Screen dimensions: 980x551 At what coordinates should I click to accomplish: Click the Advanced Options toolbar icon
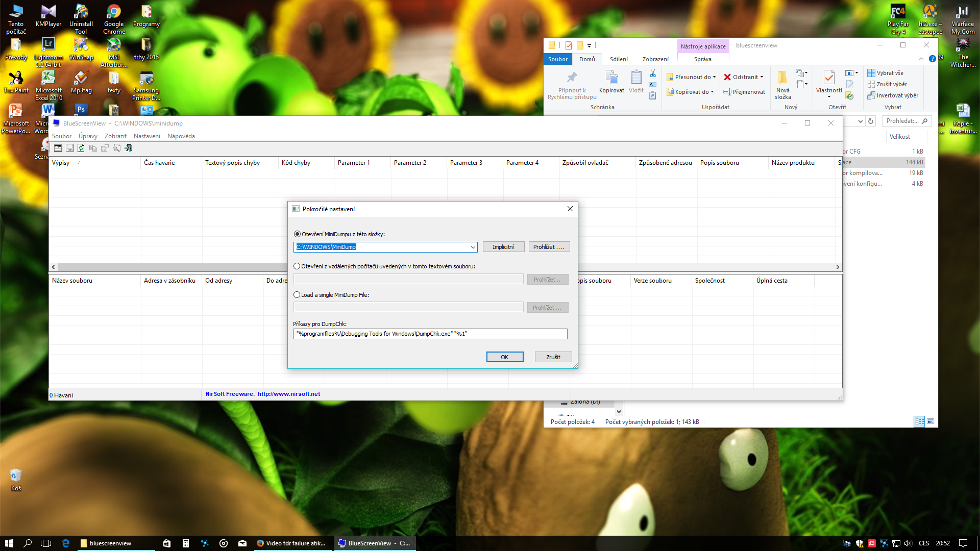(58, 148)
